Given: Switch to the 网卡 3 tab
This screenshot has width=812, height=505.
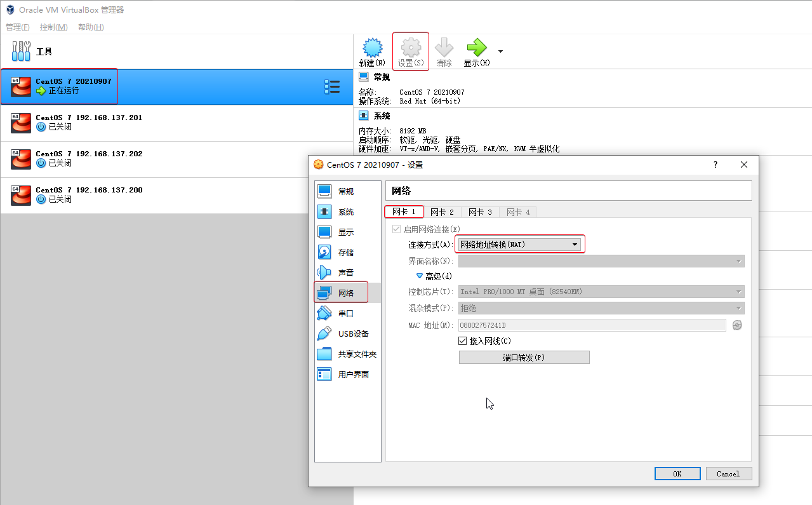Looking at the screenshot, I should pyautogui.click(x=480, y=212).
